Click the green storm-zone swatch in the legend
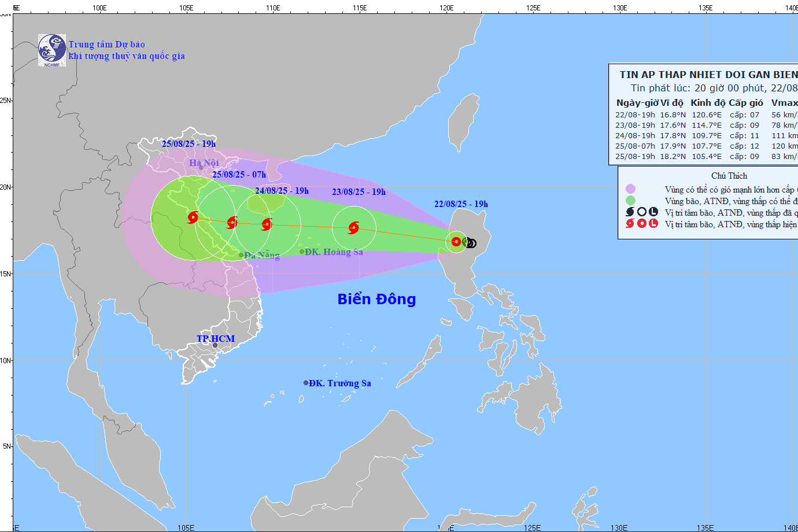 tap(630, 201)
